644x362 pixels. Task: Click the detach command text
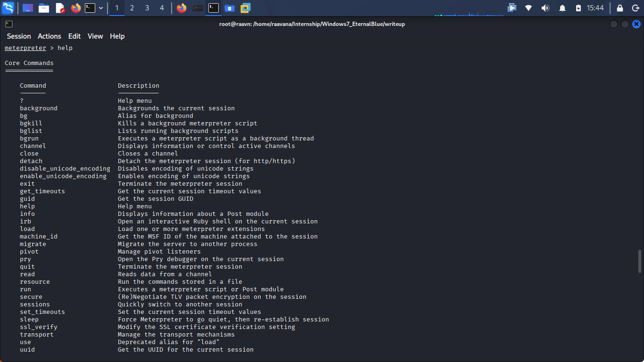tap(31, 161)
